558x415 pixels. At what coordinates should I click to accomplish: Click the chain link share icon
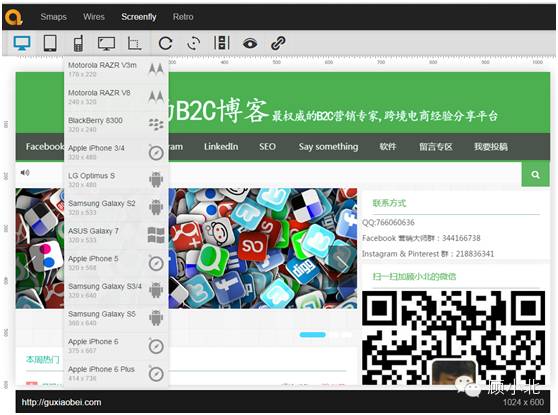[278, 43]
